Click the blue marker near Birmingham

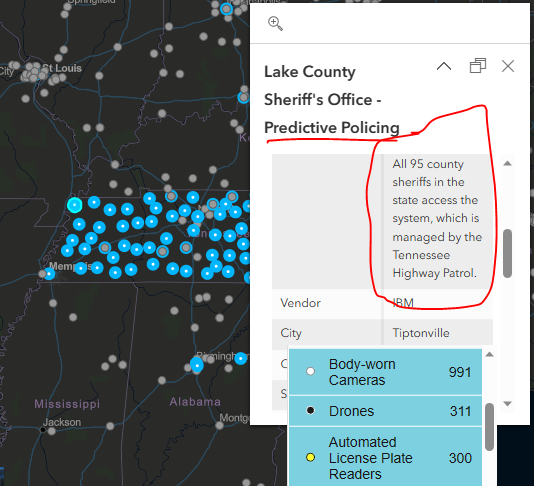pos(197,365)
